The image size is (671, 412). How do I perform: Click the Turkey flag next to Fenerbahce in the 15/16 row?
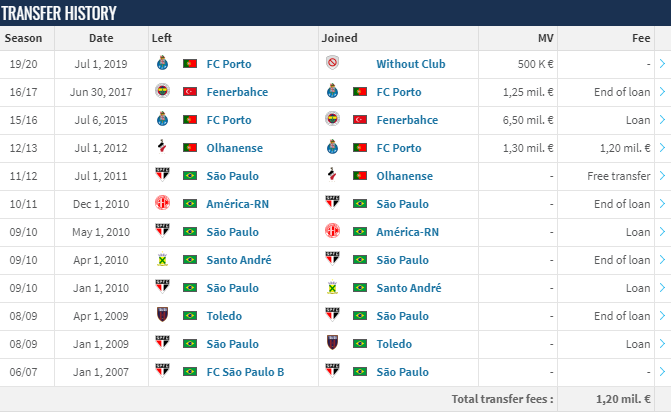[360, 120]
